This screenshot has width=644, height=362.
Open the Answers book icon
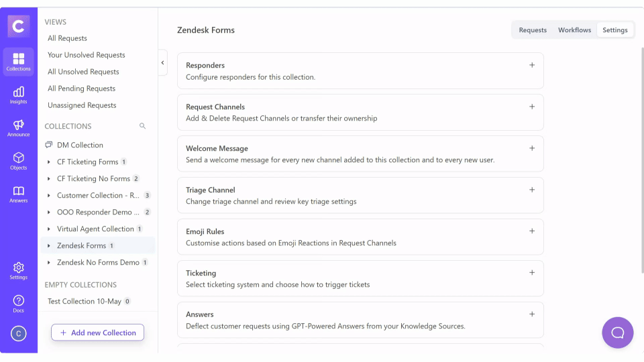[18, 194]
